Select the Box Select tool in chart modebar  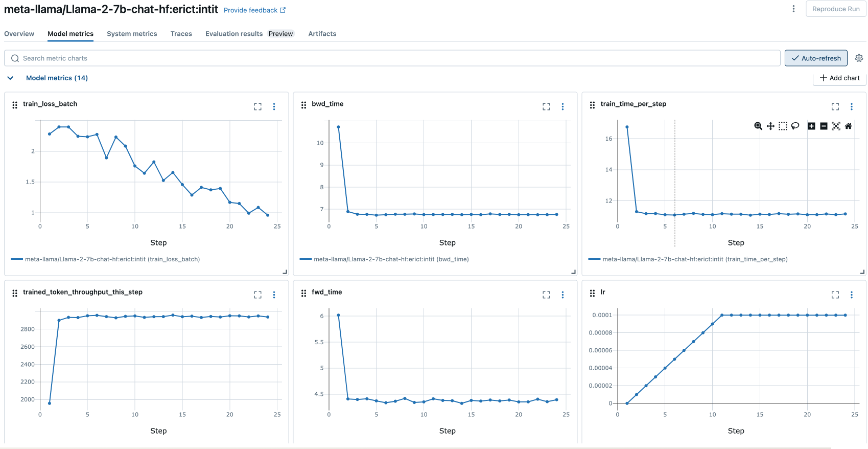[x=783, y=126]
